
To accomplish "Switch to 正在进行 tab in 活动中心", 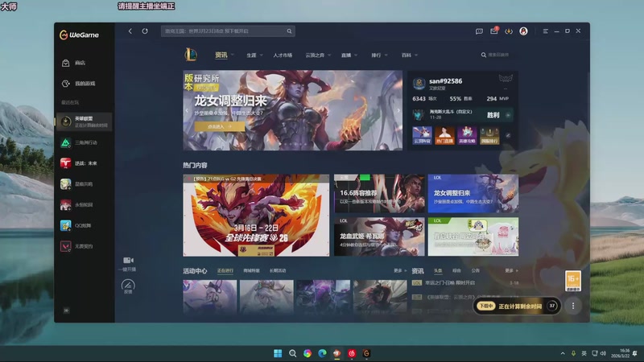I will click(225, 270).
